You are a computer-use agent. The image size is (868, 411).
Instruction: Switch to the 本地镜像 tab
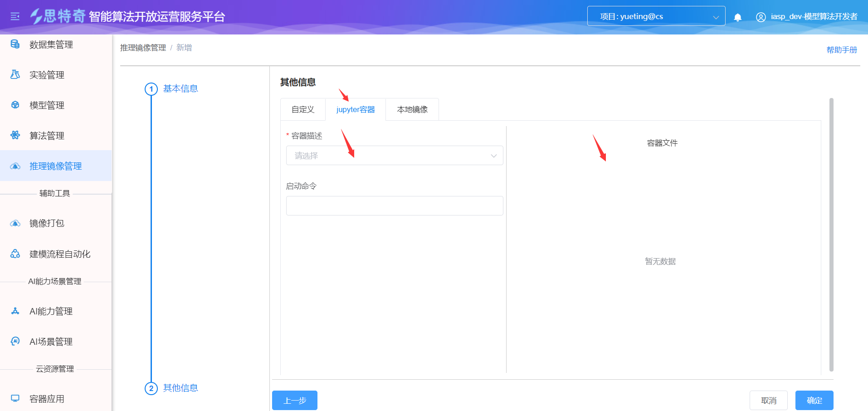(412, 109)
